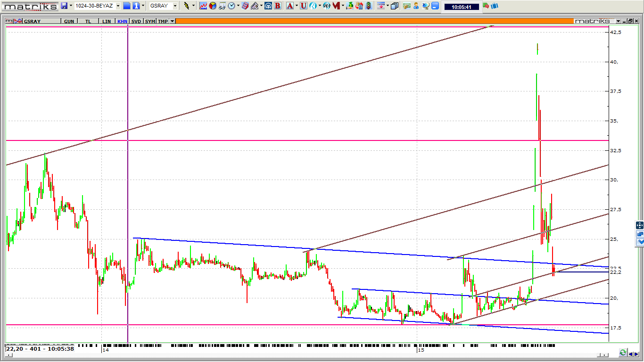Click the pie chart icon

(213, 6)
